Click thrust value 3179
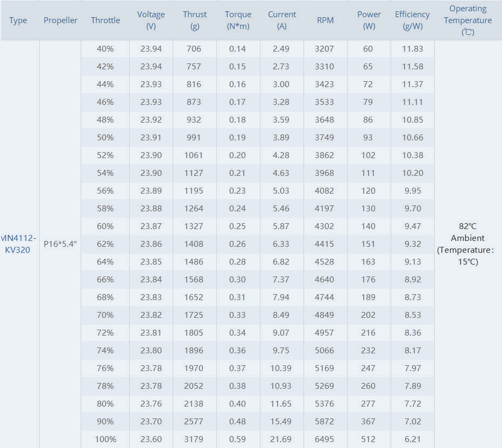Viewport: 502px width, 448px height. click(x=194, y=439)
